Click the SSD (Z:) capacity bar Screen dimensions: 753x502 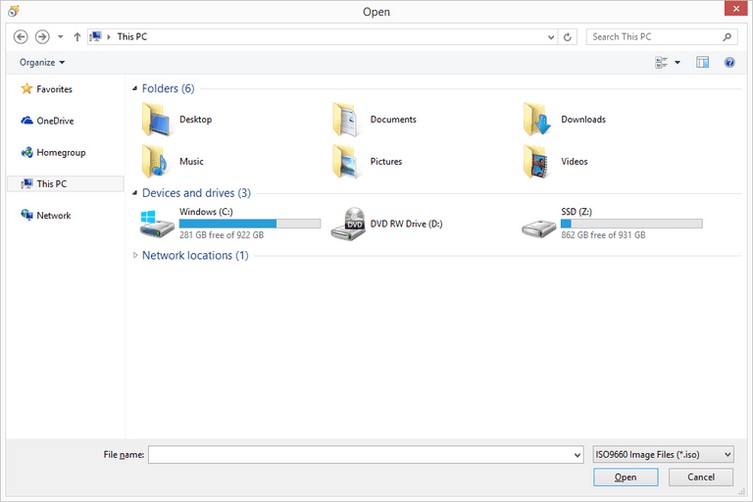coord(632,223)
